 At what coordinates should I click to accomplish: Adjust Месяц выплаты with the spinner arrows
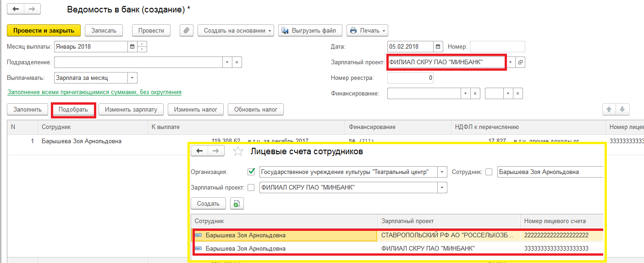coord(142,46)
